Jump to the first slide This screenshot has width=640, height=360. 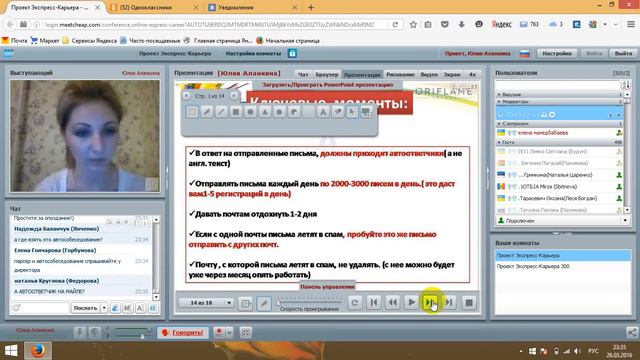tap(373, 303)
